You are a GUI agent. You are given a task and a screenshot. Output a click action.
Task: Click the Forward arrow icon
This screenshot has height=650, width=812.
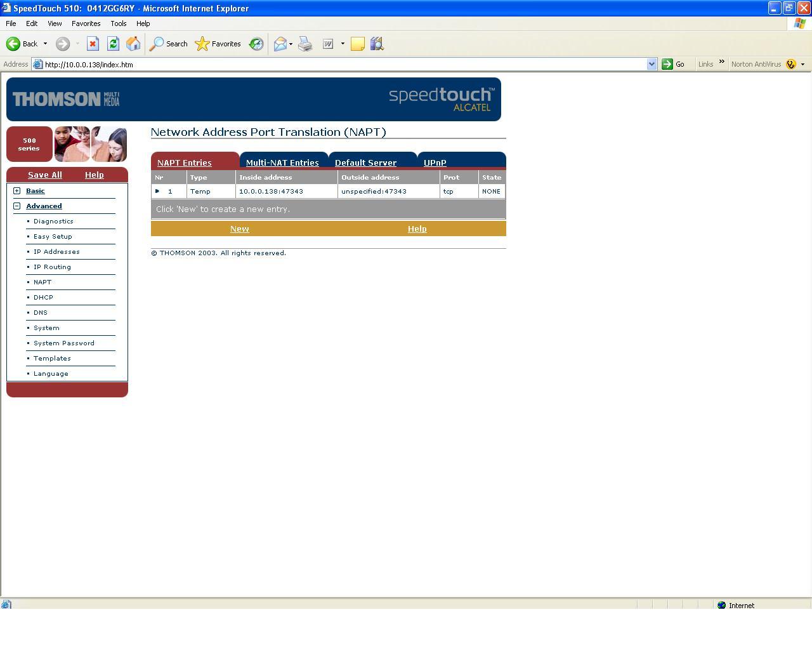(x=62, y=44)
